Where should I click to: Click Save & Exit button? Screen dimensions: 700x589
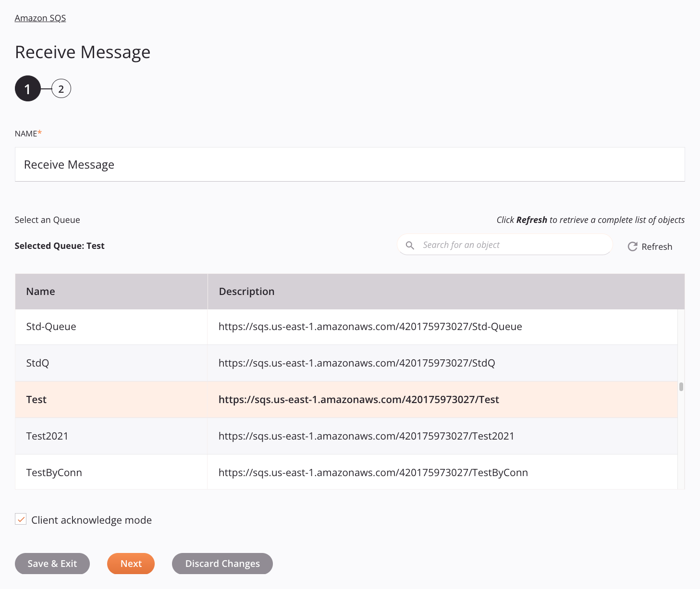click(52, 564)
